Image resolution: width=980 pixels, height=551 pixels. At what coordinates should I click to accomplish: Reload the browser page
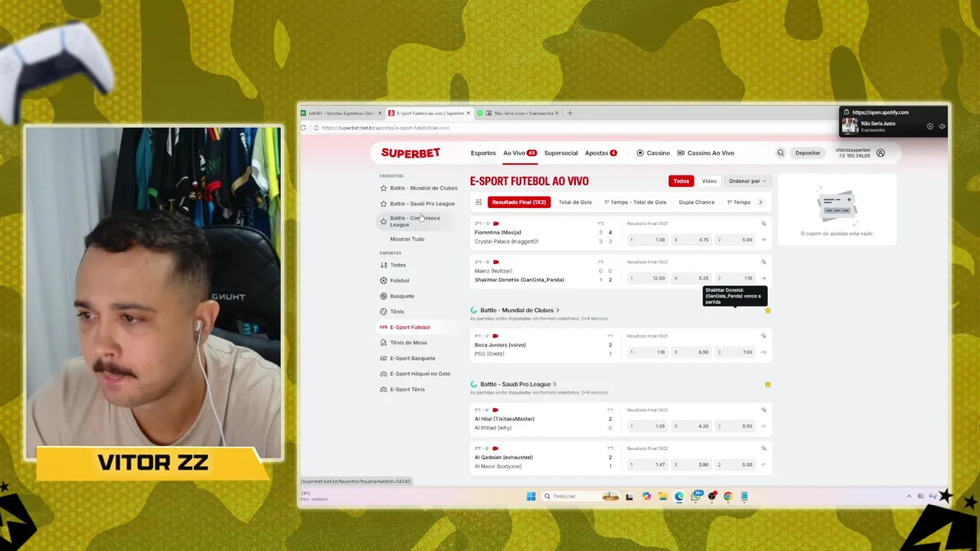[303, 128]
